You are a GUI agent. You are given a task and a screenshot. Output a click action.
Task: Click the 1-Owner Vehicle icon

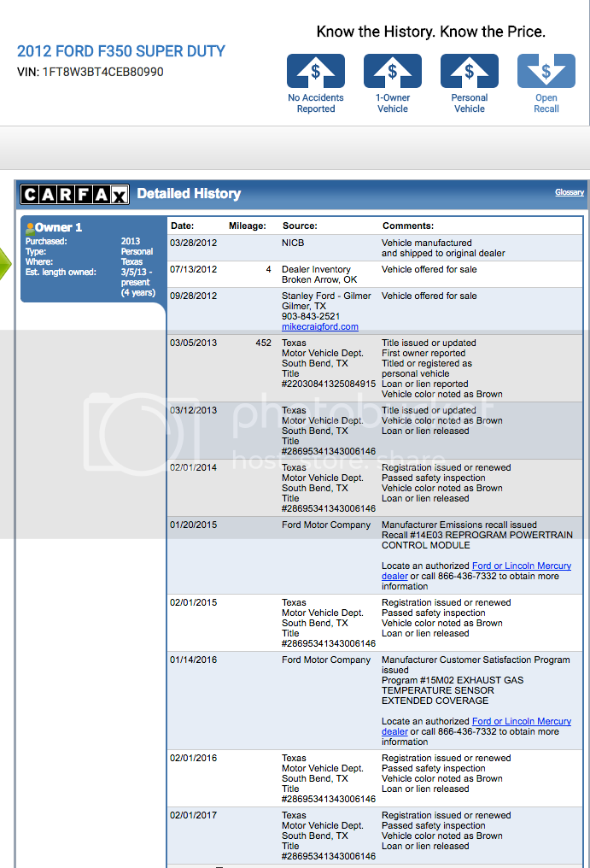pos(393,71)
